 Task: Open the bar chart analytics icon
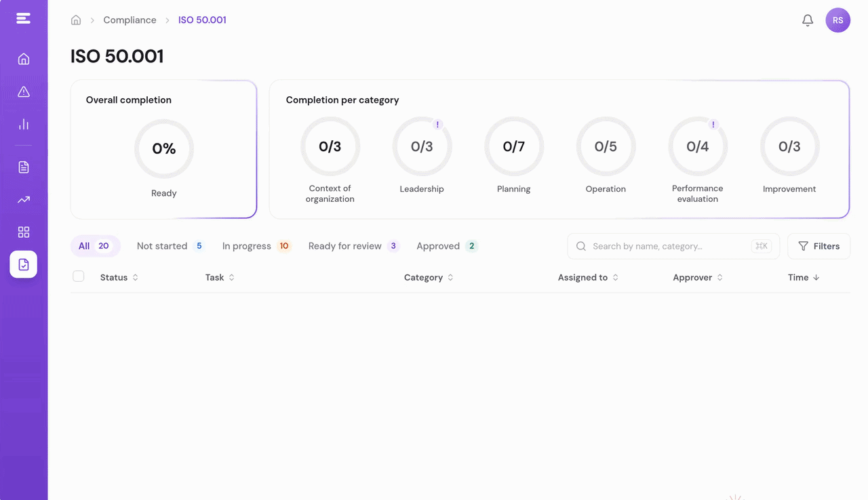24,124
